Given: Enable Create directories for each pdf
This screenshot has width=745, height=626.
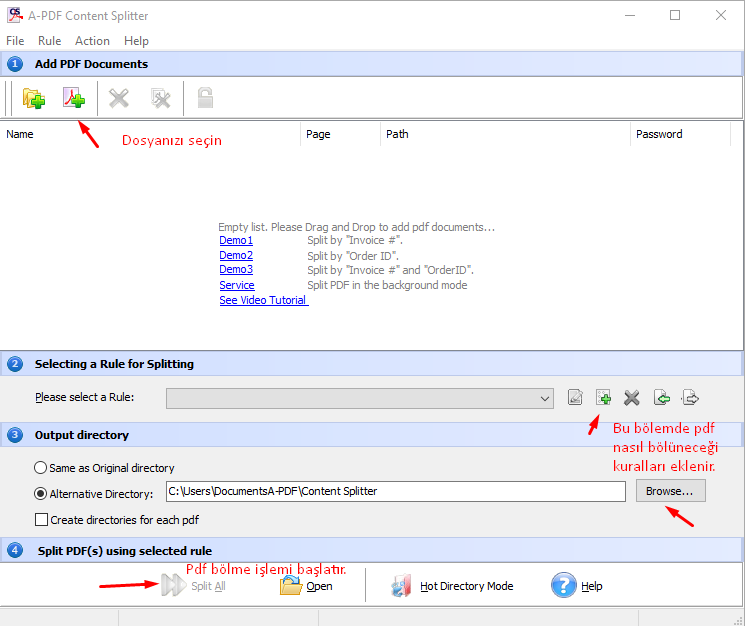Looking at the screenshot, I should [41, 519].
